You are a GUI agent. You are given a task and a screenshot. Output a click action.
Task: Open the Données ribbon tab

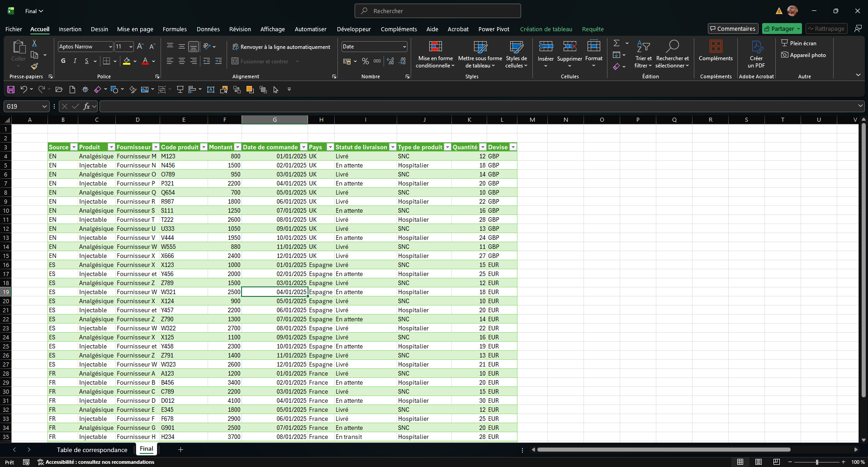(208, 29)
